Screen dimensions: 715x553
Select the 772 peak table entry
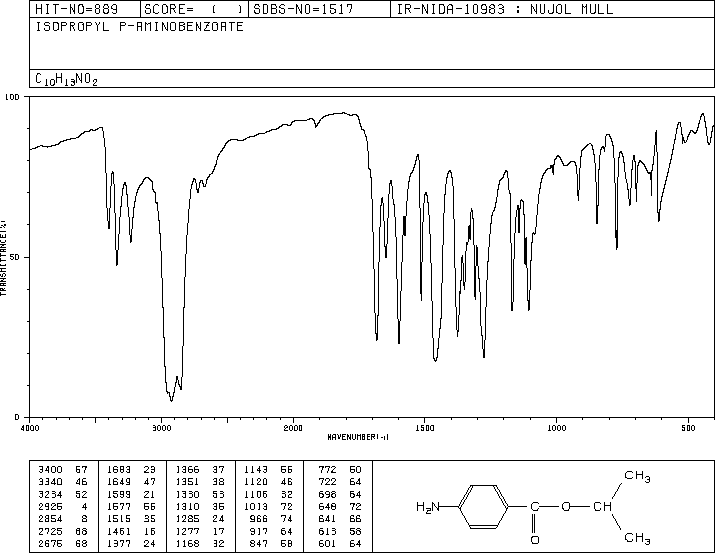(x=340, y=470)
